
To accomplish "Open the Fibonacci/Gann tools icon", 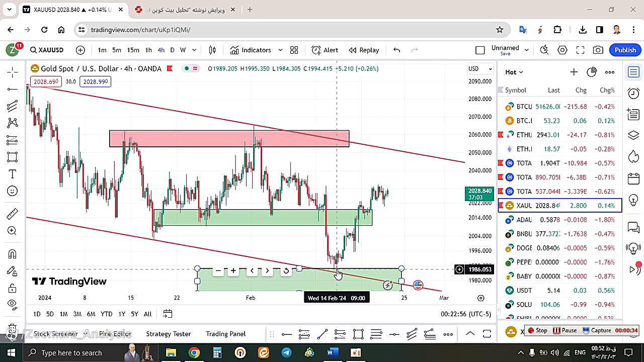I will (12, 106).
